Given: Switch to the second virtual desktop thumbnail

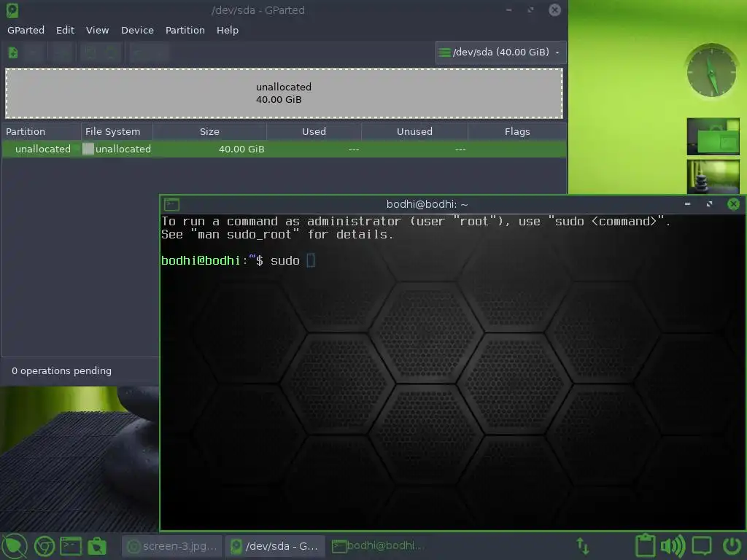Looking at the screenshot, I should (713, 176).
